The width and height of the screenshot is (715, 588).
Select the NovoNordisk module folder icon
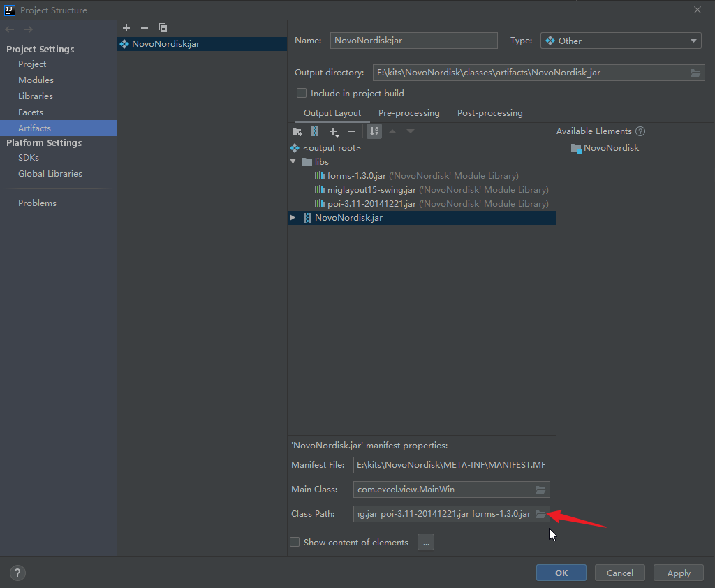(x=576, y=148)
